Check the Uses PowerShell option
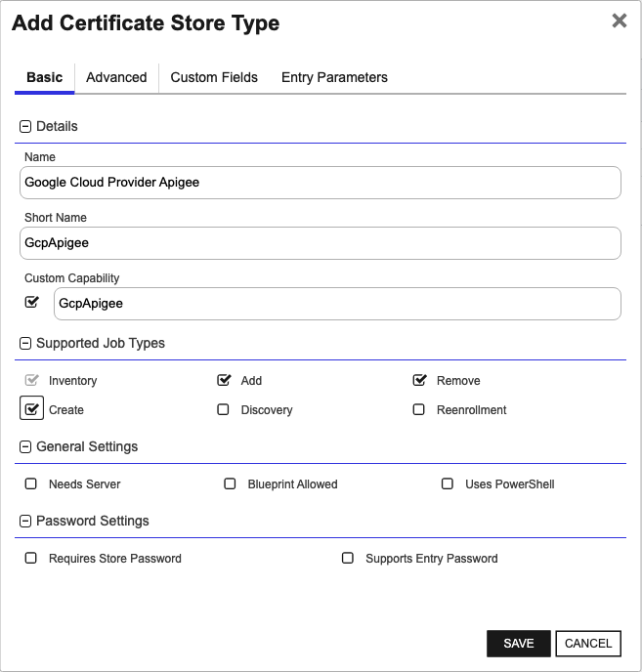Viewport: 642px width, 672px height. coord(448,483)
